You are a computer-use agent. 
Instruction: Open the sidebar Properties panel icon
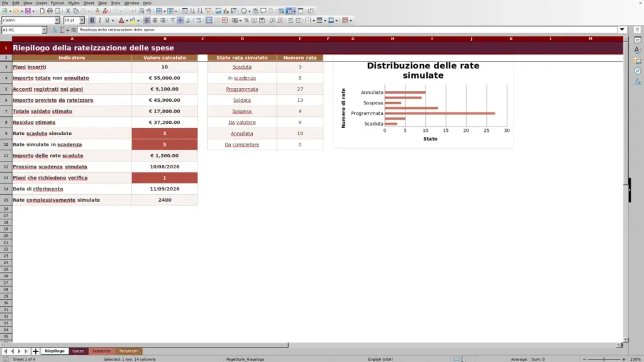[x=638, y=40]
